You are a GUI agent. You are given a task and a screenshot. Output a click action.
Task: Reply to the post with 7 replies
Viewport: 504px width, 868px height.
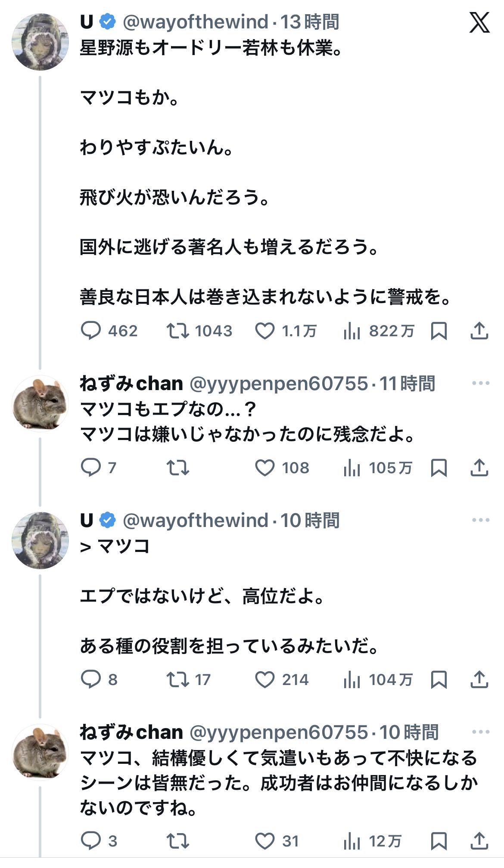[91, 468]
